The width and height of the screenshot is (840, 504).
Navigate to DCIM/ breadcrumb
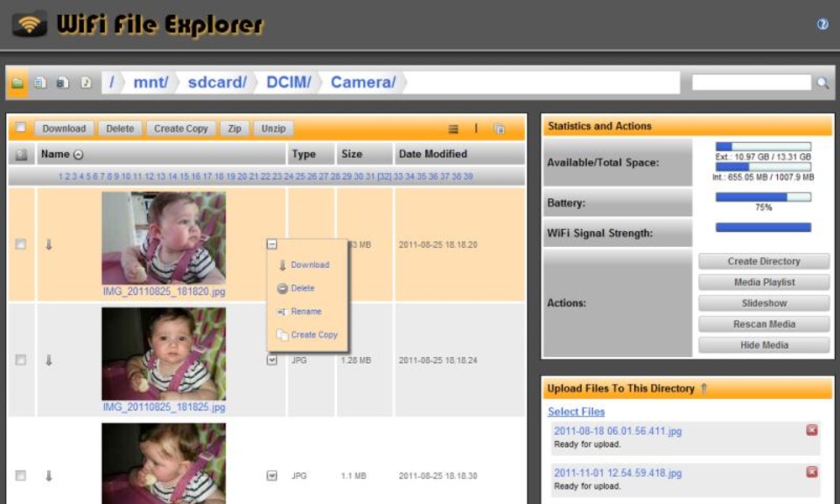(289, 82)
